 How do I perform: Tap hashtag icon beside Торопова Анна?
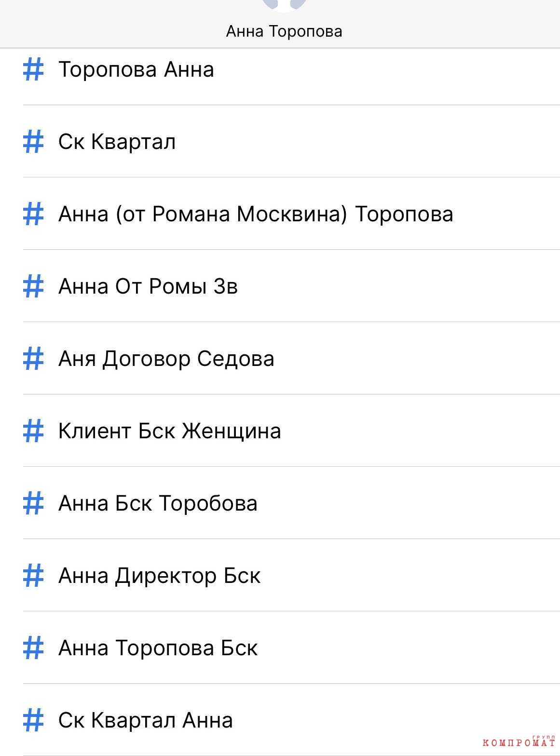click(x=33, y=69)
